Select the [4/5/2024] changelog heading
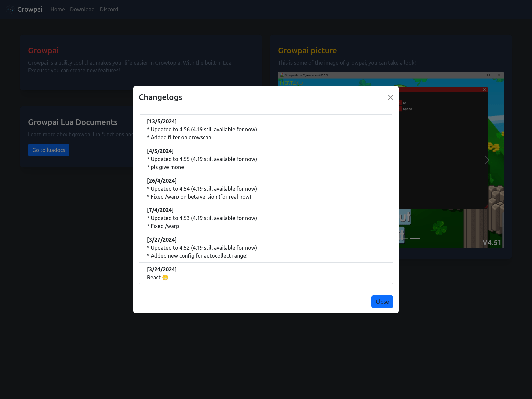 coord(160,151)
